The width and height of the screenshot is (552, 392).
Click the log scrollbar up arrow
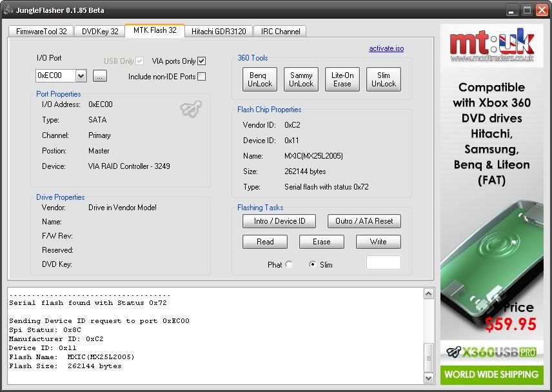point(428,293)
